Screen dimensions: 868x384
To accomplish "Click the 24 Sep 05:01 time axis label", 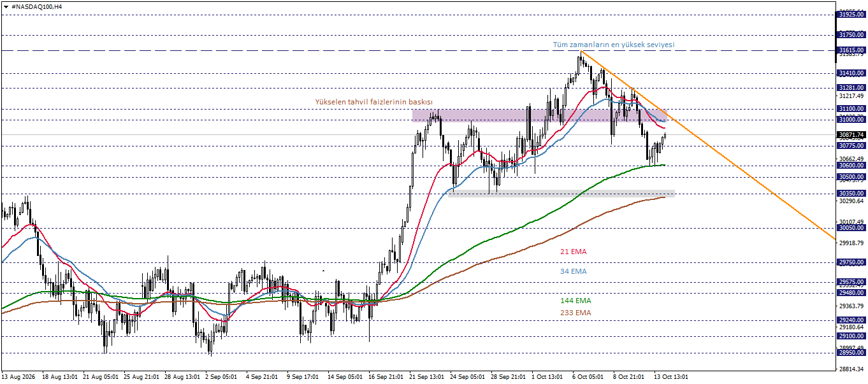I will pos(467,377).
